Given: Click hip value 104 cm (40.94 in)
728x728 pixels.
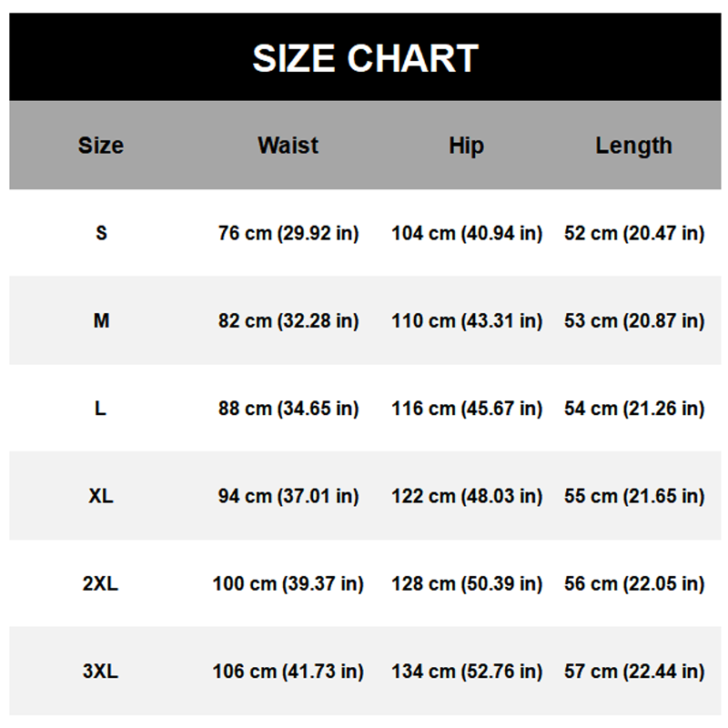Looking at the screenshot, I should coord(467,233).
